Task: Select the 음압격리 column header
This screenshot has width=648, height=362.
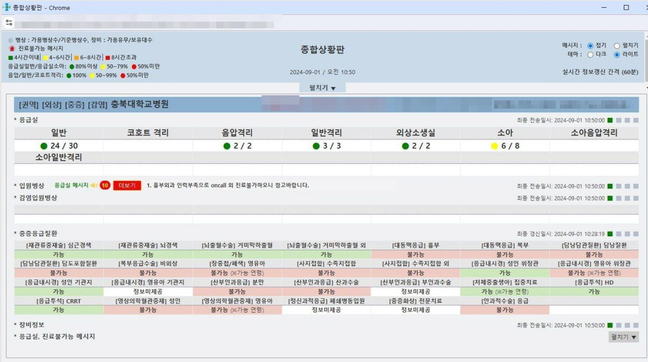Action: point(237,133)
